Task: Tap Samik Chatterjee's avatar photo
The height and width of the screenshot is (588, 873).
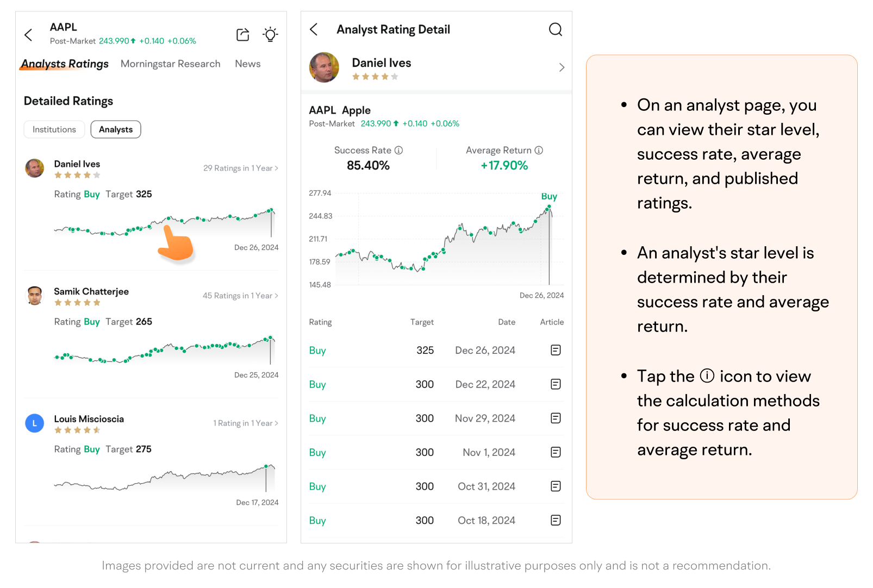Action: (x=35, y=296)
